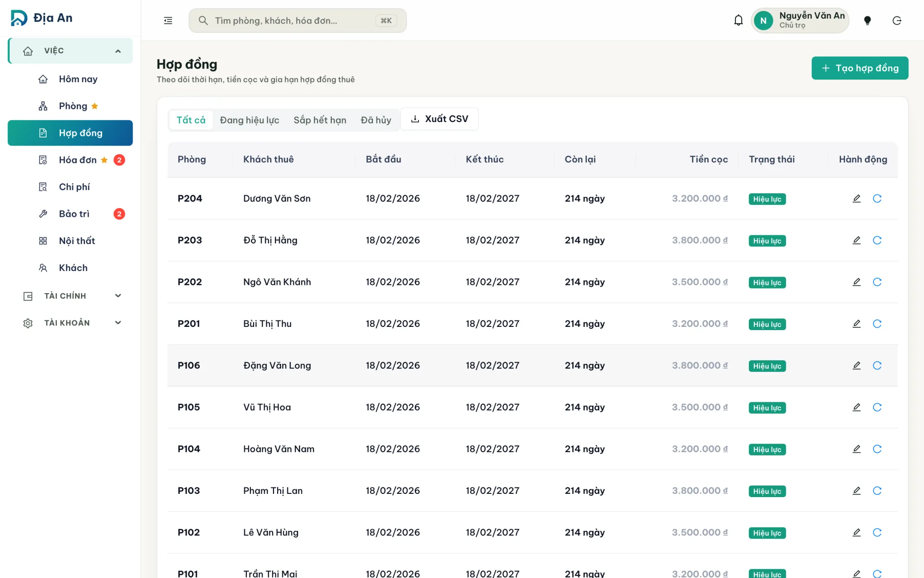Renew contract for room P202

(877, 282)
